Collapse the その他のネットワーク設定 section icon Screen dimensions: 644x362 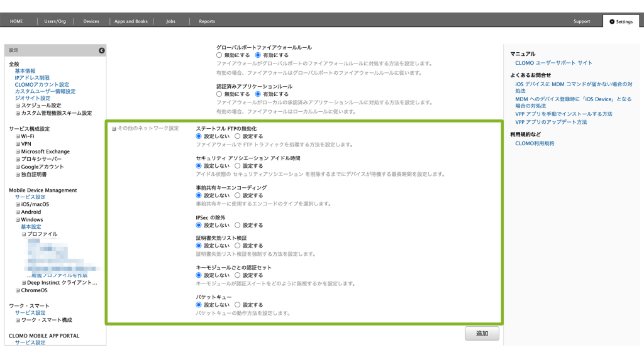click(114, 129)
